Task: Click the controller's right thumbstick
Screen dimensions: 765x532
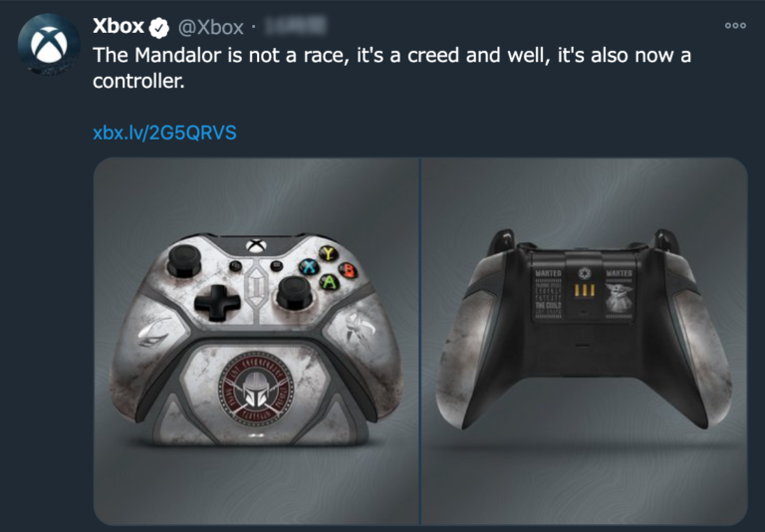Action: coord(295,293)
